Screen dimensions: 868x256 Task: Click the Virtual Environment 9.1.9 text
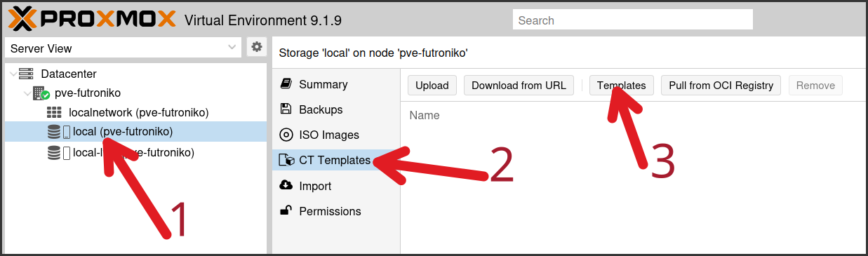coord(262,20)
